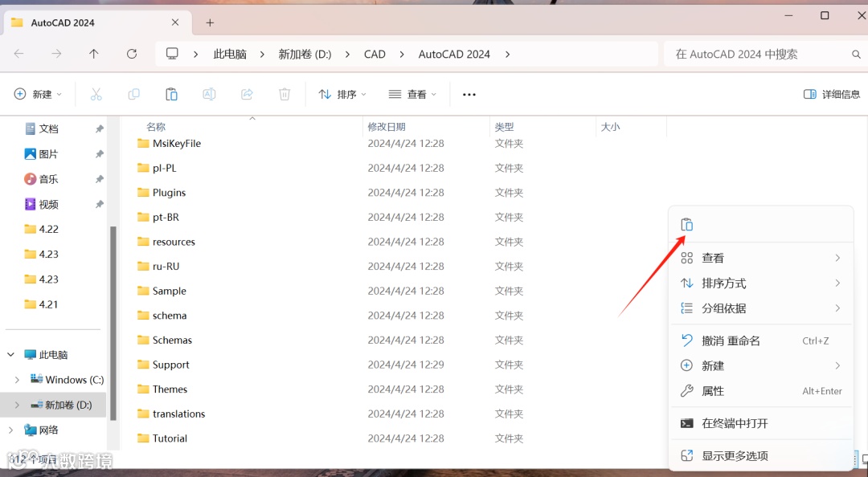Open the 查看 submenu in the context menu

(x=761, y=258)
